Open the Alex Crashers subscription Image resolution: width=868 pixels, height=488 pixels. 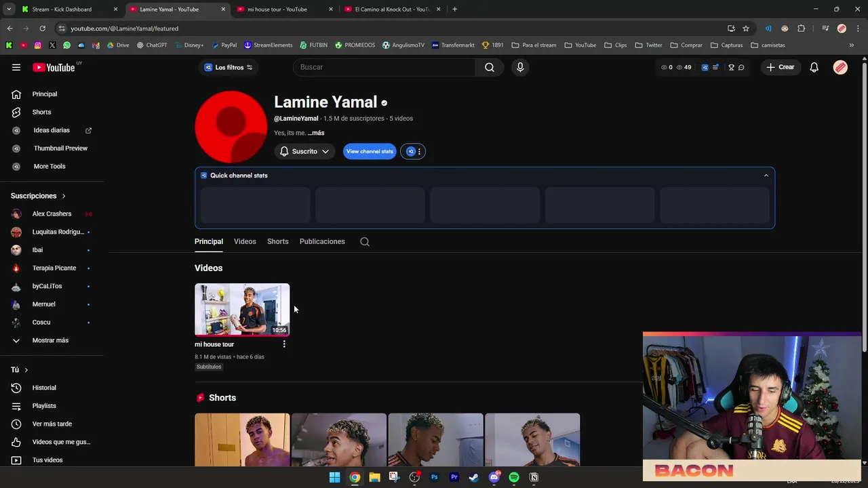pyautogui.click(x=52, y=214)
